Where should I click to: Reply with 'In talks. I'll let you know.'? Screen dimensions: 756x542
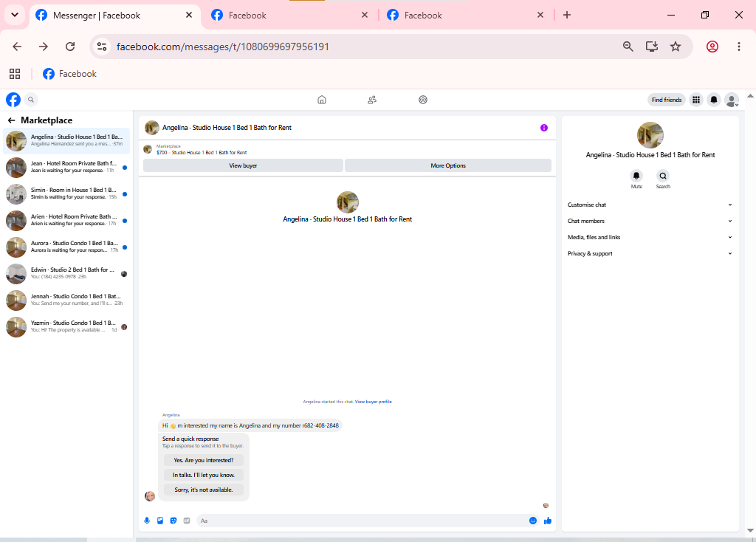pos(204,475)
